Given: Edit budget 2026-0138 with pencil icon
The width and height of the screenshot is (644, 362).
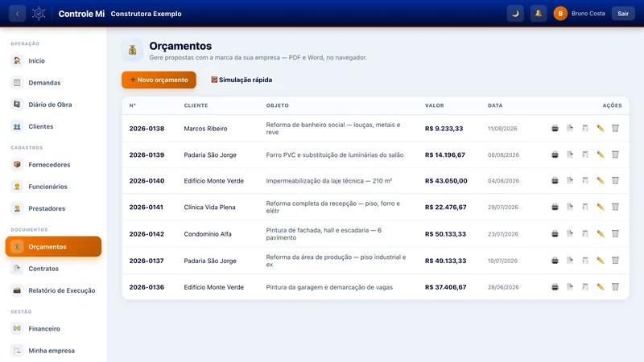Looking at the screenshot, I should (x=600, y=129).
